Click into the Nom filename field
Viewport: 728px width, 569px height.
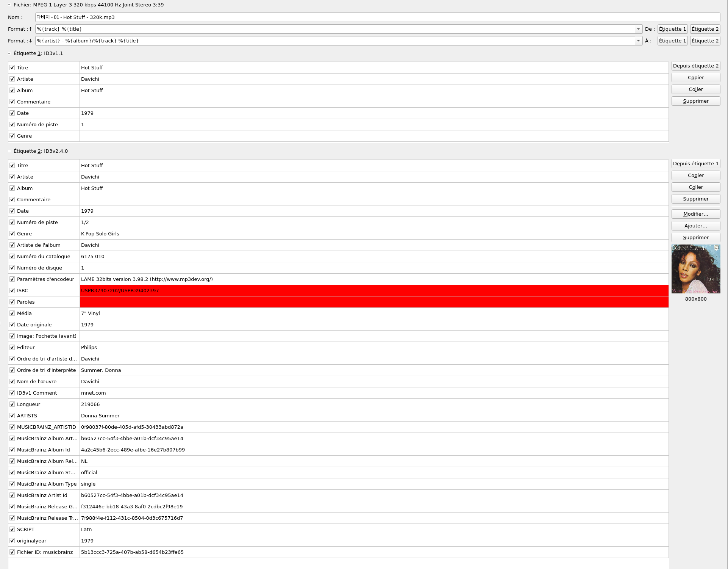click(x=377, y=17)
